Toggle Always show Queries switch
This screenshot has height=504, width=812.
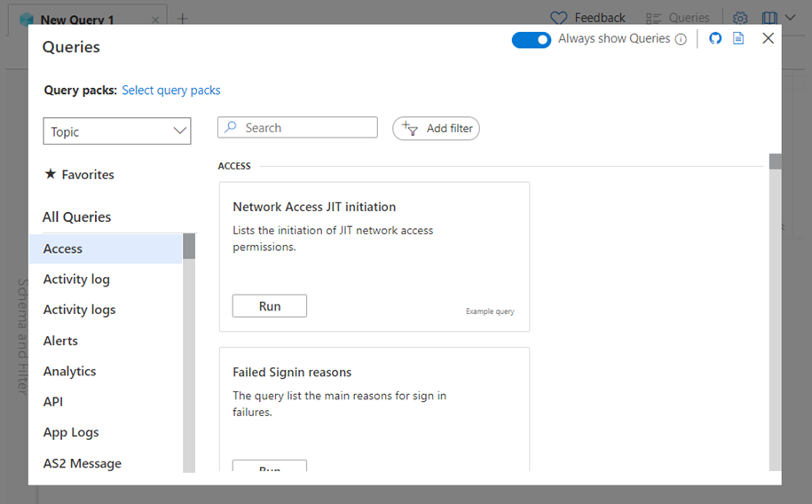coord(532,39)
